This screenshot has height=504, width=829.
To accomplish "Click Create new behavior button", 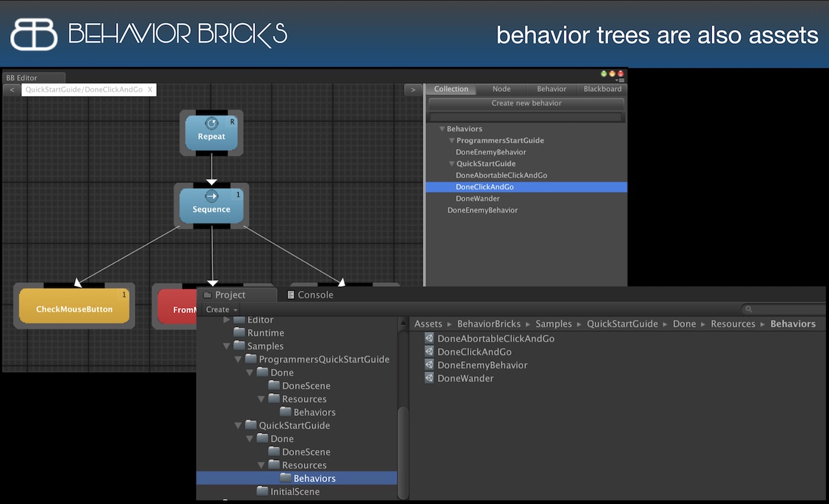I will click(526, 103).
